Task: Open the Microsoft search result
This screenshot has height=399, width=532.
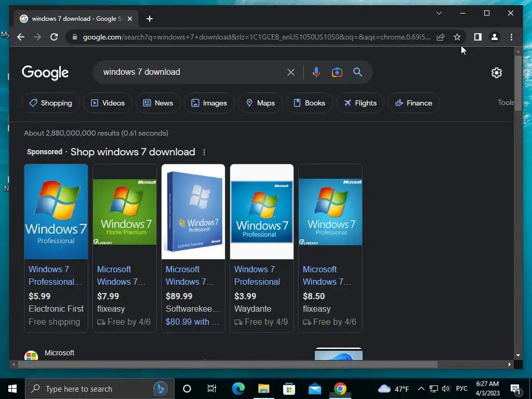Action: pos(59,353)
